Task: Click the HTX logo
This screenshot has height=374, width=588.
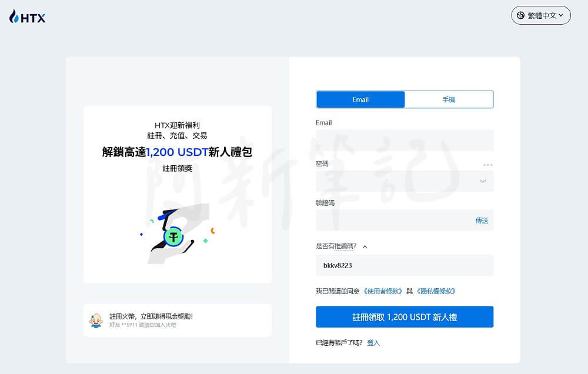Action: tap(28, 17)
